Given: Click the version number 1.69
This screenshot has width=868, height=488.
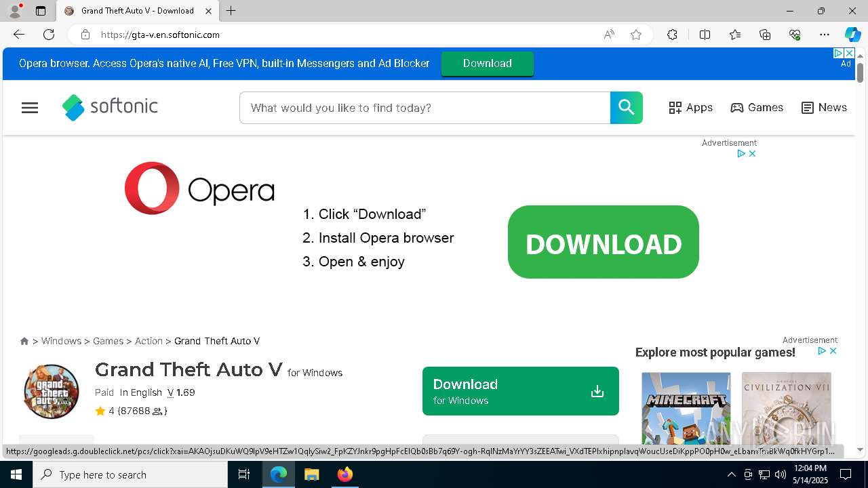Looking at the screenshot, I should pyautogui.click(x=186, y=392).
